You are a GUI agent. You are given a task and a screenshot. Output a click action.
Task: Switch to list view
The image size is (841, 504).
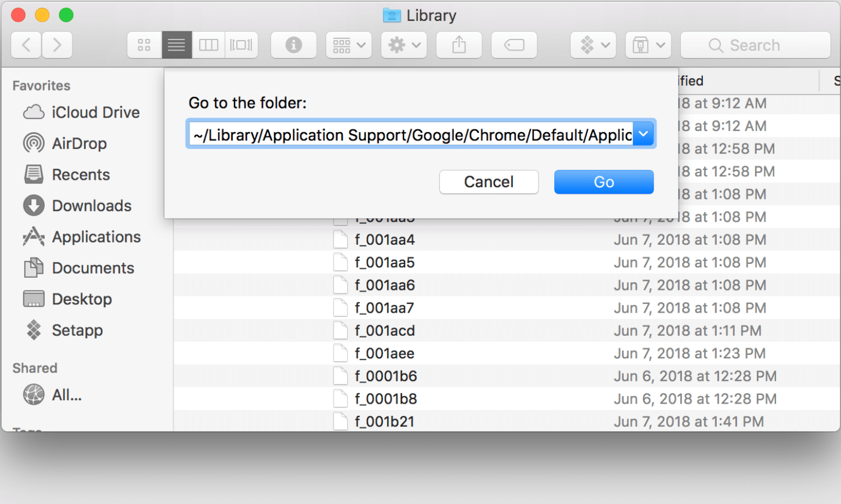(x=176, y=45)
